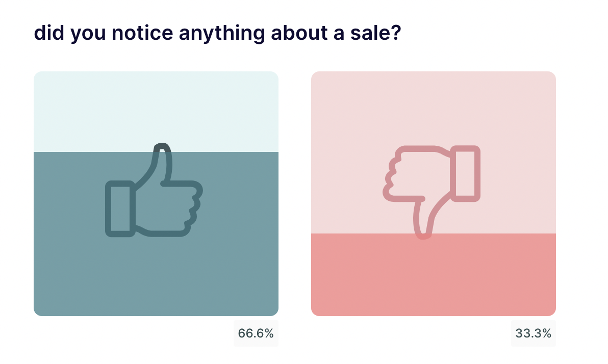Viewport: 608px width, 364px height.
Task: Click the cuff rectangle of the thumbs down icon
Action: tap(465, 174)
